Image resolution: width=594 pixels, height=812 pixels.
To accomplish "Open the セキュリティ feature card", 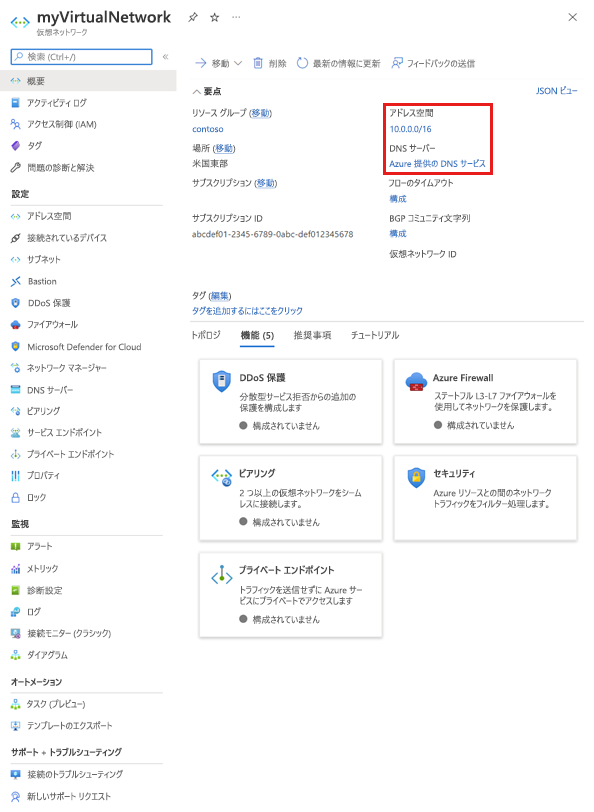I will (485, 498).
